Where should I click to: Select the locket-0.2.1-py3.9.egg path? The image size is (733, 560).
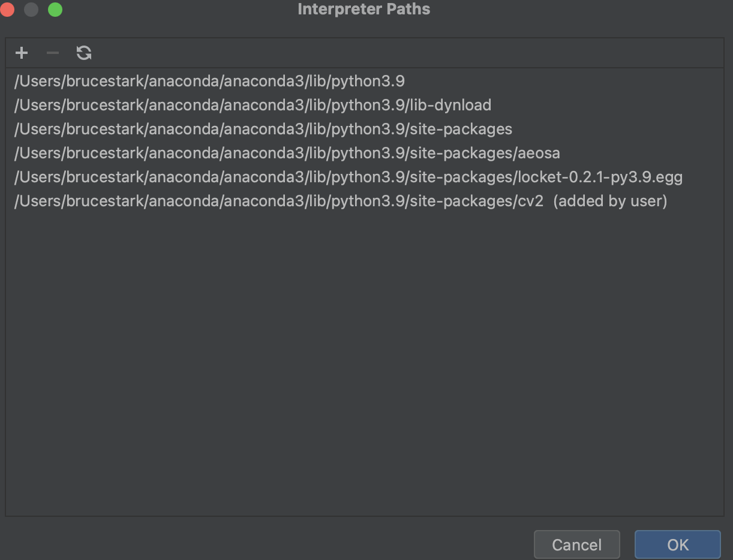coord(364,177)
